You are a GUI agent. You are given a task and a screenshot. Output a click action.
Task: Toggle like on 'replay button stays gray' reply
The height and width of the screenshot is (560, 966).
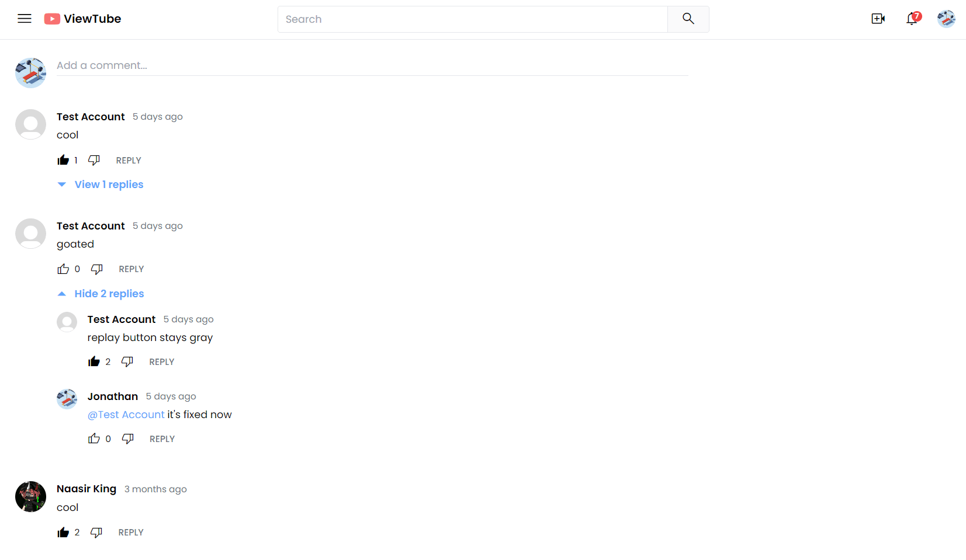coord(94,362)
